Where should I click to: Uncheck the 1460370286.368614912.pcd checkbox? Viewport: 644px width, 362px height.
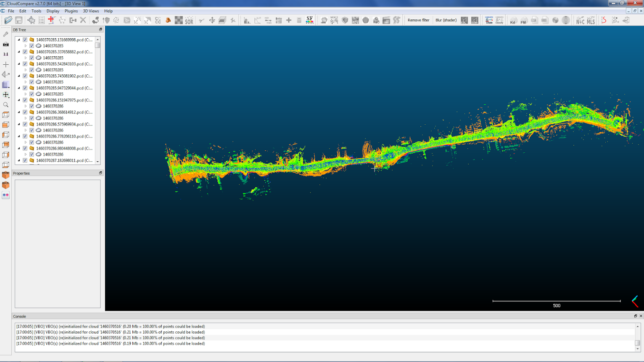pos(25,112)
